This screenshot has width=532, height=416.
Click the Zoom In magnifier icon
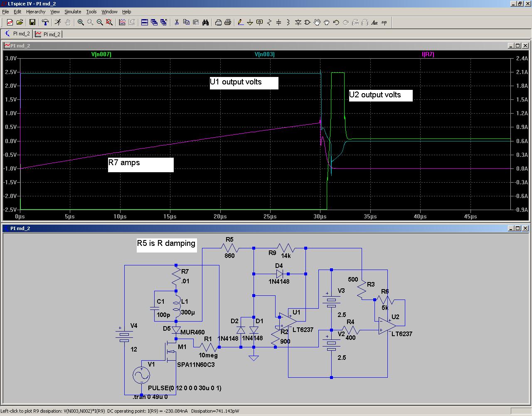click(x=81, y=22)
